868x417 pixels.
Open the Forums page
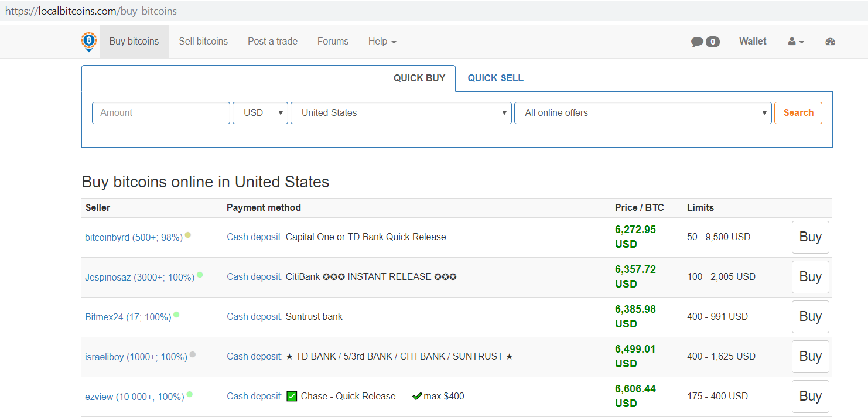(x=333, y=42)
